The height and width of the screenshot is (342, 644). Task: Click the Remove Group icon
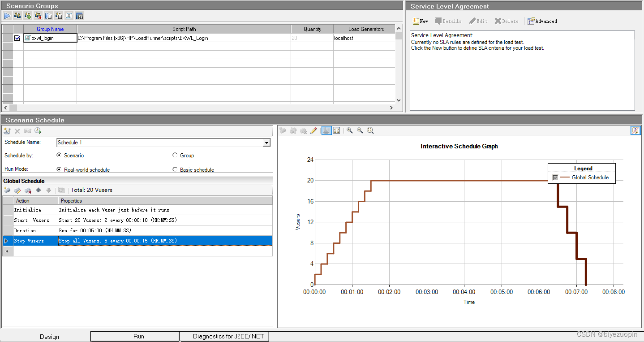pyautogui.click(x=38, y=16)
